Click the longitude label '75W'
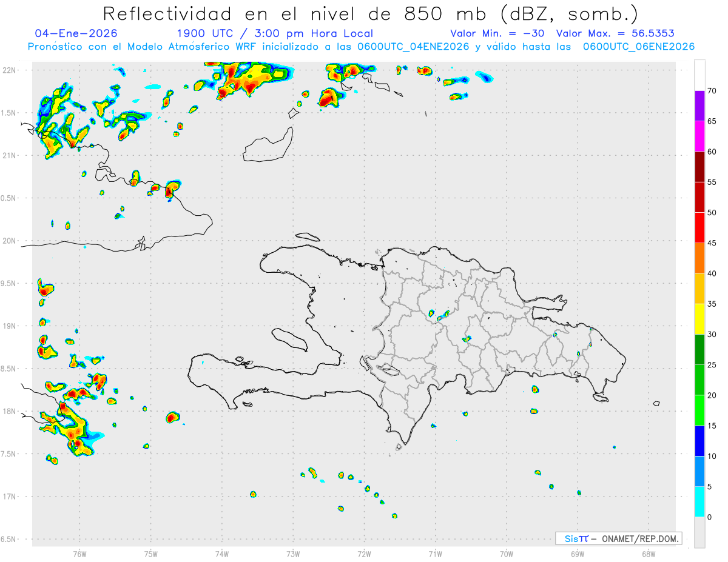Image resolution: width=728 pixels, height=562 pixels. coord(150,554)
